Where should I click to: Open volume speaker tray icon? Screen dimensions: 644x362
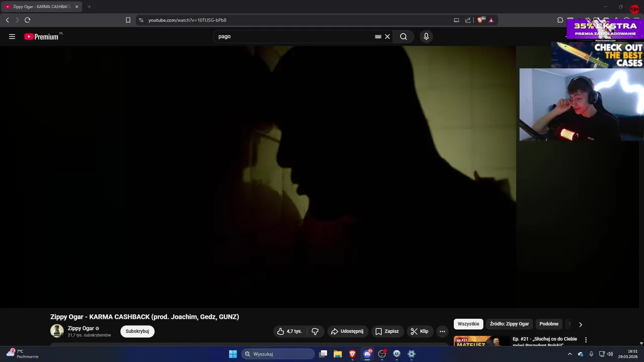(x=610, y=354)
